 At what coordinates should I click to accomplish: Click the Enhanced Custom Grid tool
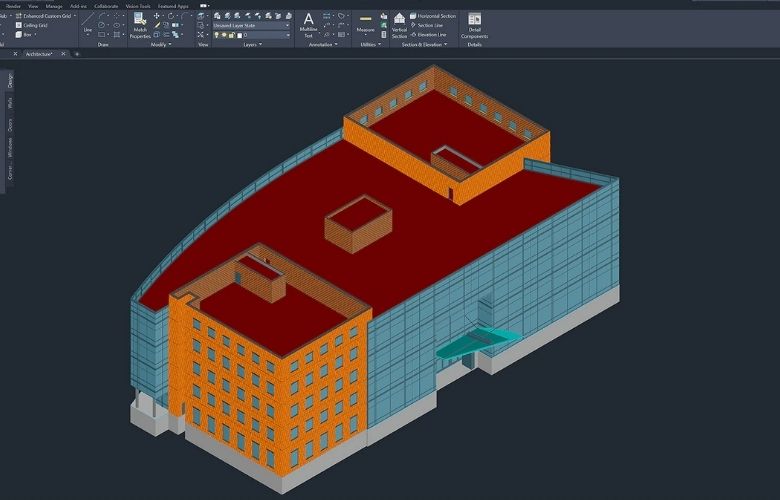43,16
